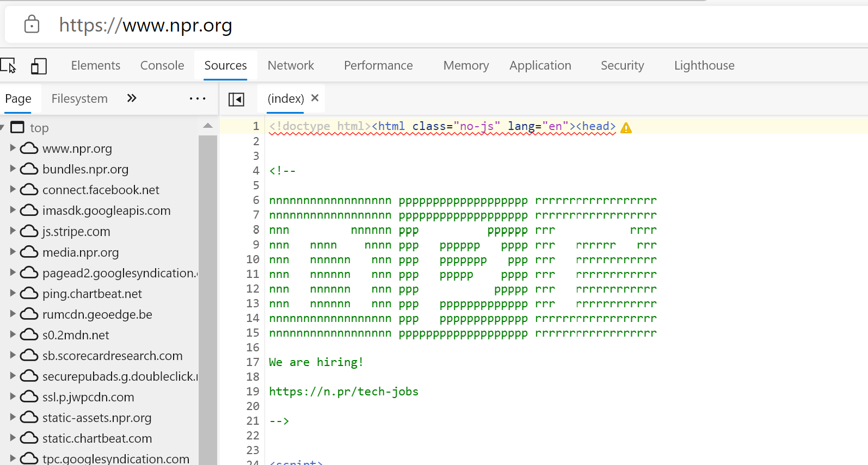Viewport: 868px width, 465px height.
Task: Click the cloud icon beside sb.scorecardresearch.com
Action: 29,356
